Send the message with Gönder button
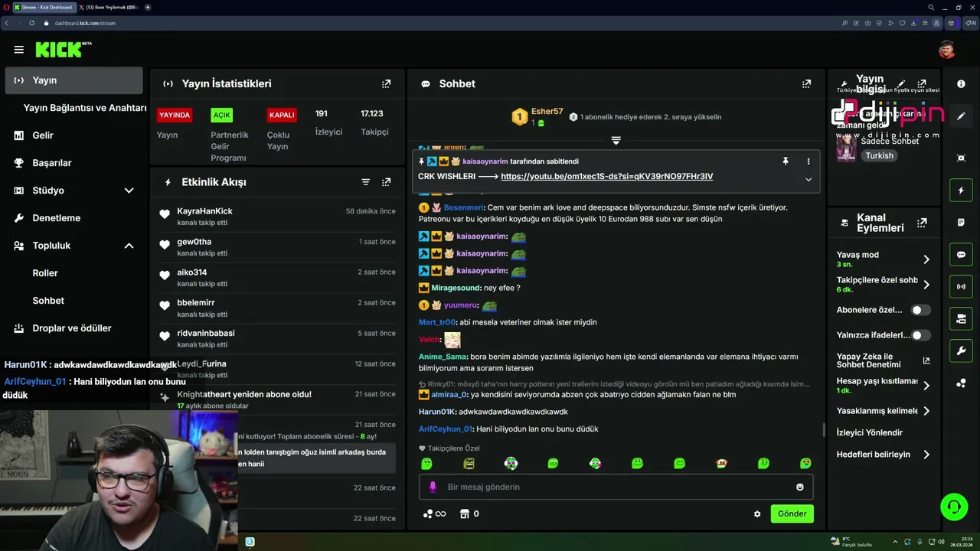This screenshot has width=980, height=551. coord(792,514)
